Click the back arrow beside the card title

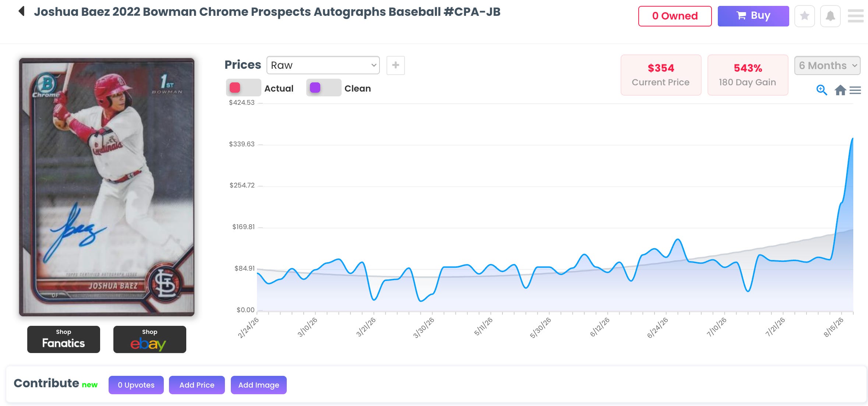tap(22, 11)
